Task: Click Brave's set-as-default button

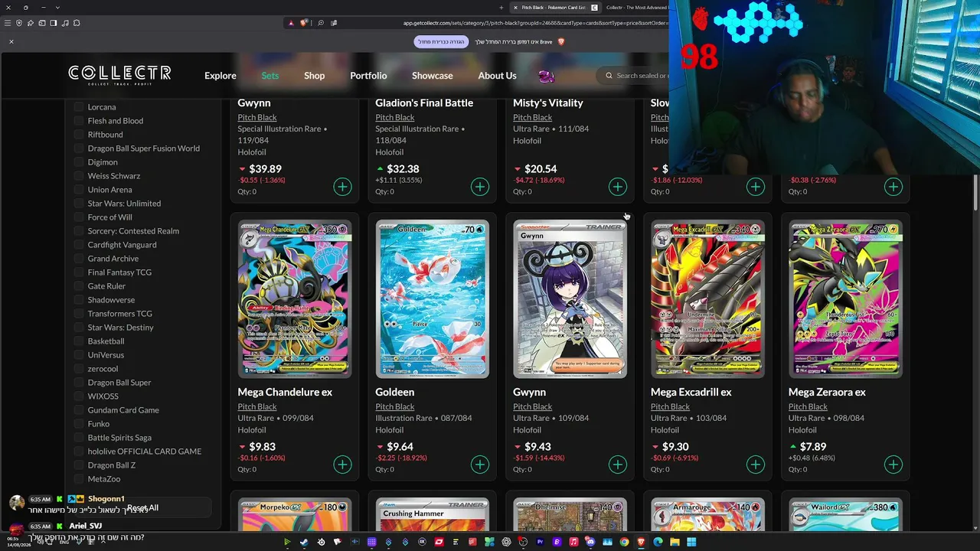Action: pos(441,41)
